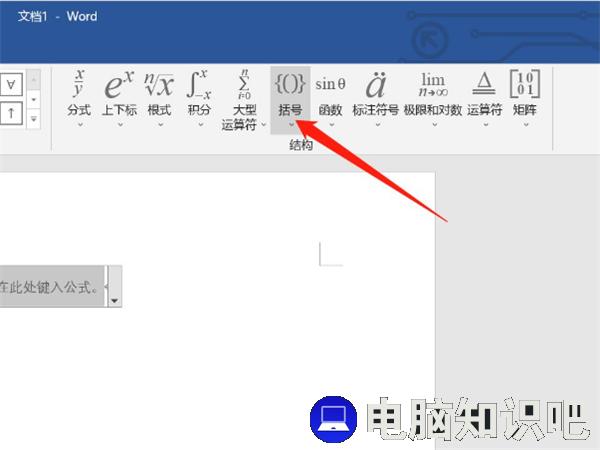Open the 大型运算符 large operator structure
The height and width of the screenshot is (450, 600).
[243, 99]
